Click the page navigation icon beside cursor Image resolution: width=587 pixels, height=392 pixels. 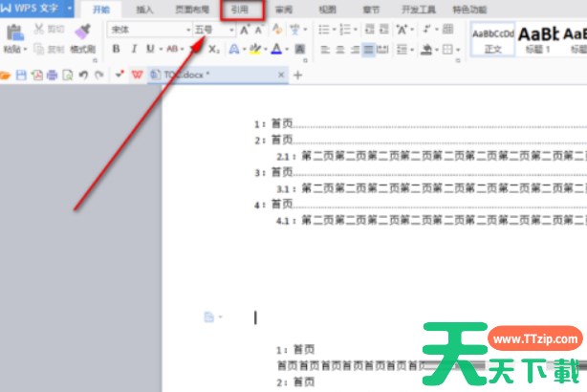[209, 317]
